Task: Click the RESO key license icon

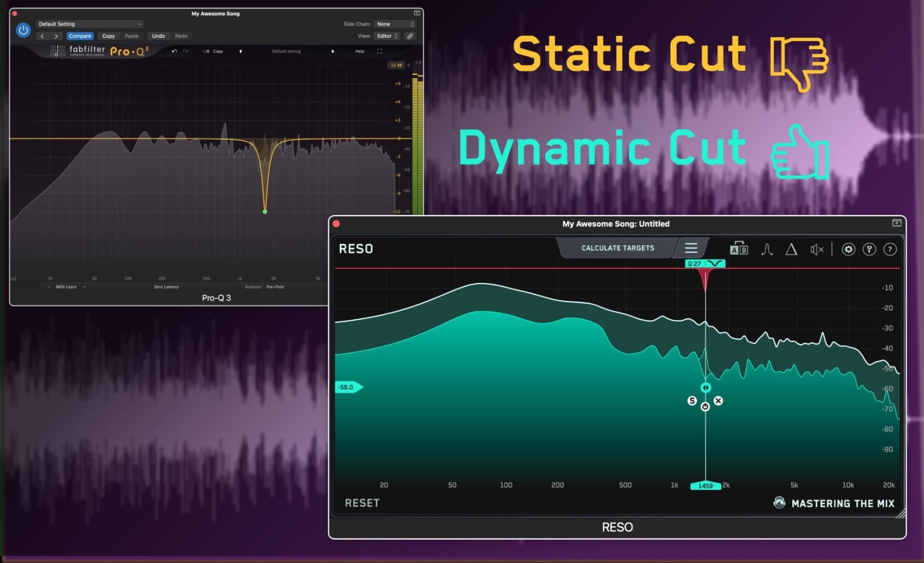Action: click(x=869, y=249)
